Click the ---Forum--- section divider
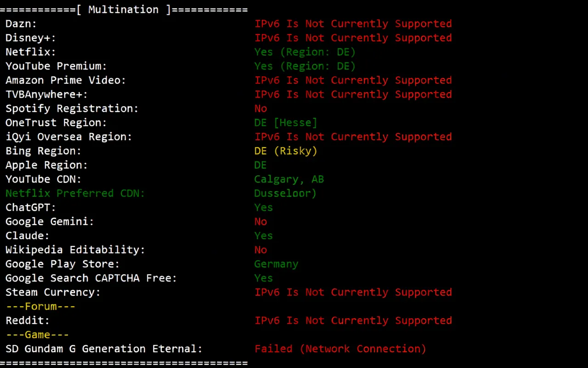Screen dimensions: 588x368 pos(40,306)
